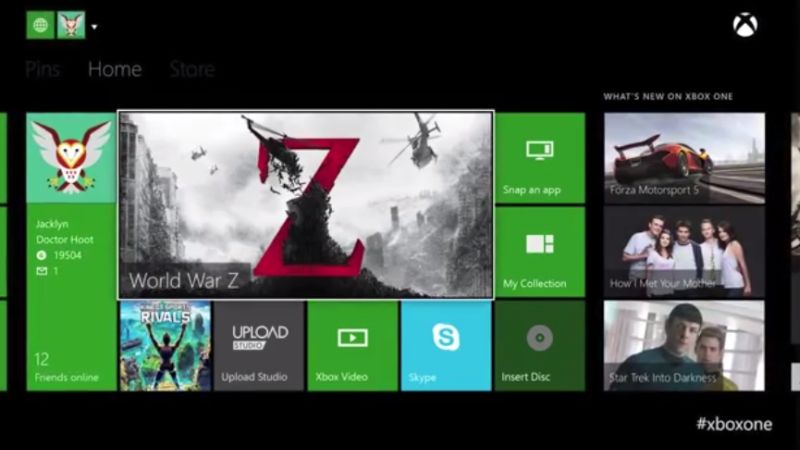Select the owl avatar icon in header
The image size is (800, 450).
pos(71,25)
